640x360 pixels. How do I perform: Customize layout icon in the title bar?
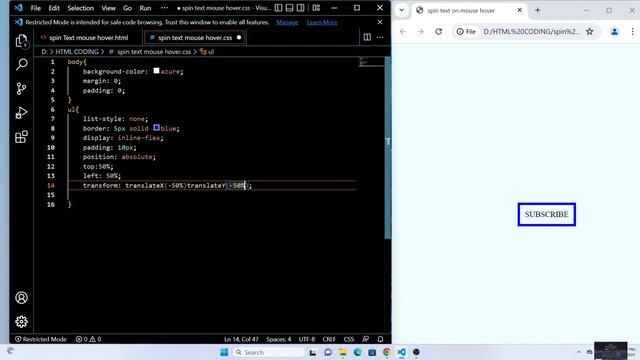tap(316, 8)
